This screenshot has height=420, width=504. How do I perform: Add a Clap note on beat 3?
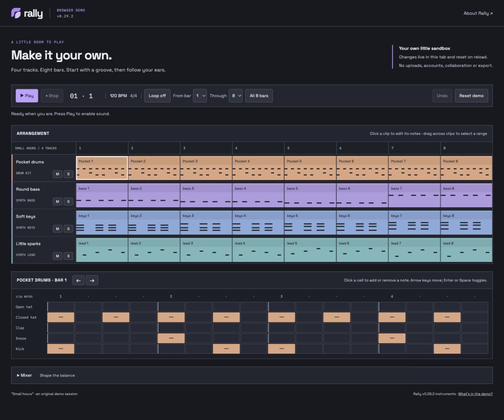(x=282, y=328)
